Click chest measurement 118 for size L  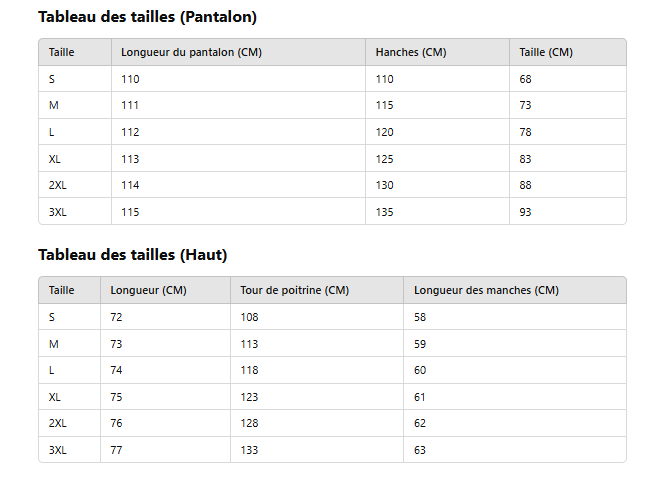click(x=249, y=370)
